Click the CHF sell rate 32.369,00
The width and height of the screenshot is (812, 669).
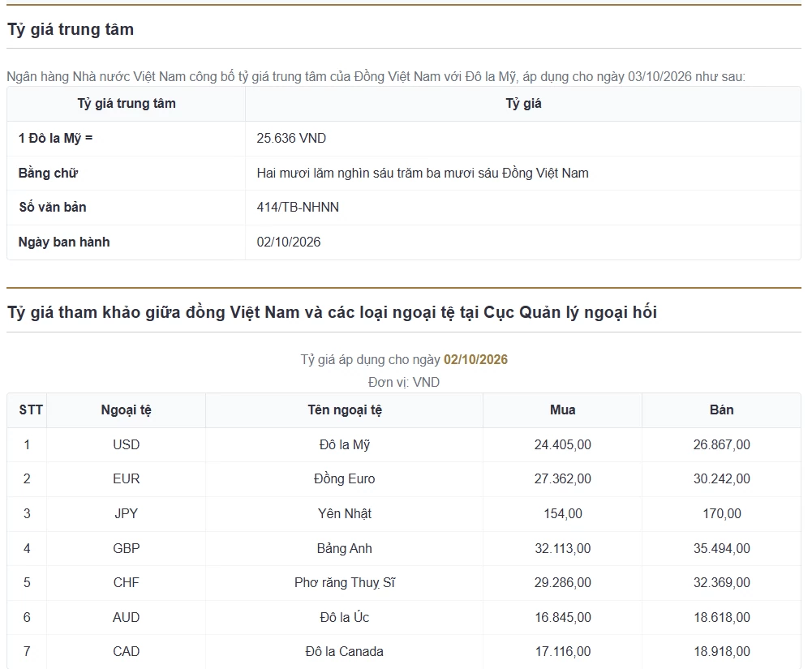(x=721, y=582)
